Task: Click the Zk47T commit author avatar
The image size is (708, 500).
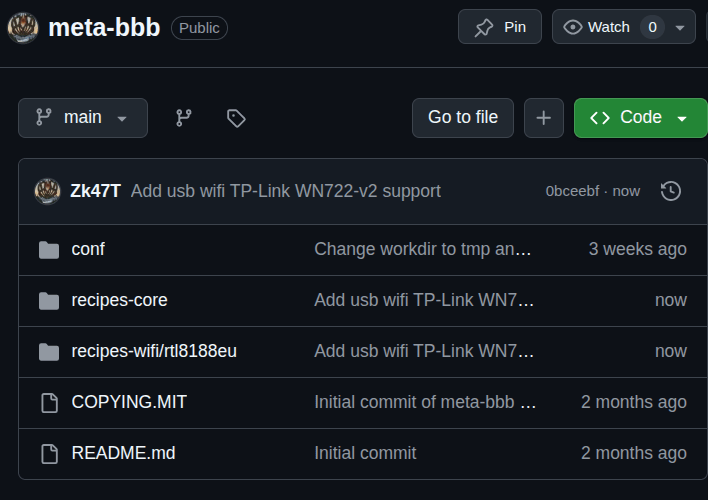Action: [47, 190]
